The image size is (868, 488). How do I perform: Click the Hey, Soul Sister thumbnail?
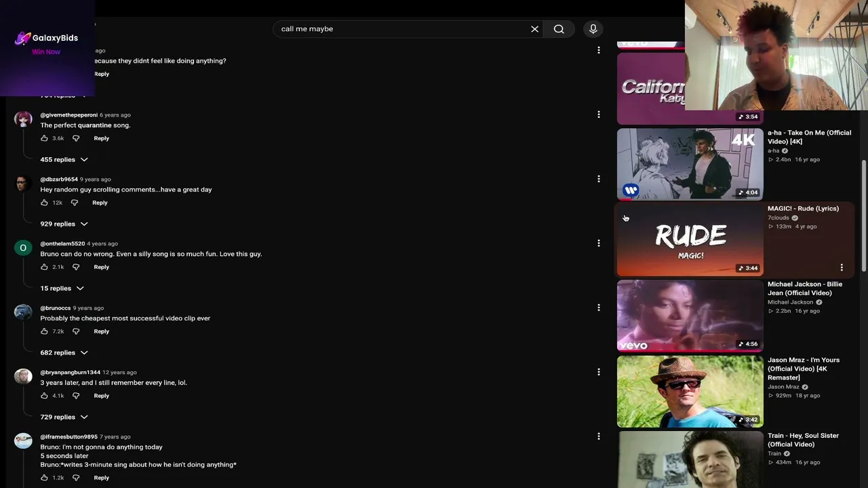(x=690, y=460)
